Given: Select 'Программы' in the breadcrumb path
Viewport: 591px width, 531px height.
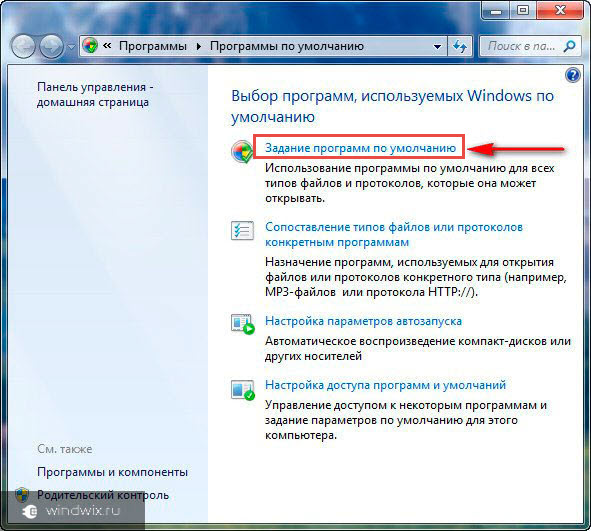Looking at the screenshot, I should (153, 46).
